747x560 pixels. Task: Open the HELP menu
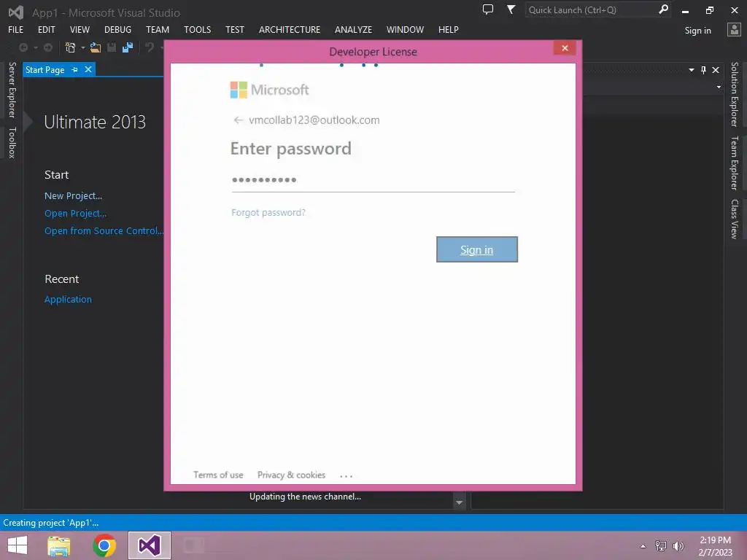pyautogui.click(x=449, y=29)
